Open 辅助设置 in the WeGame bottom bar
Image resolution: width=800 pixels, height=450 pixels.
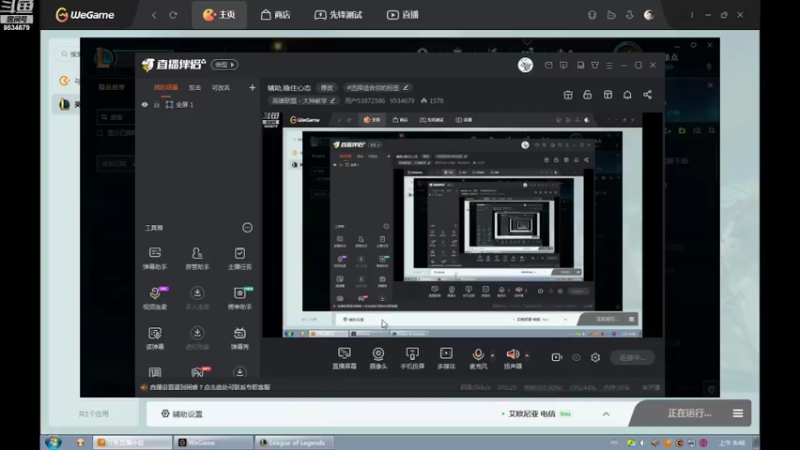[182, 414]
